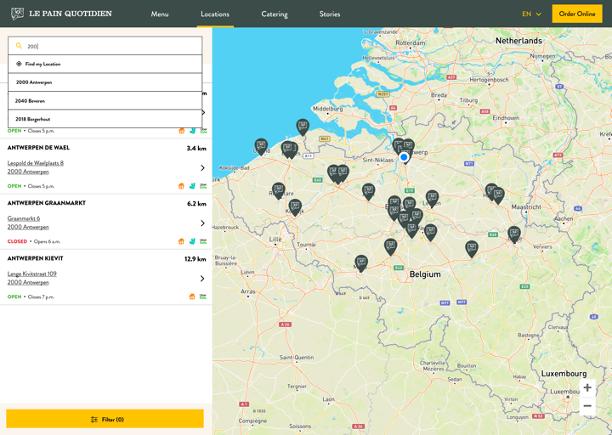This screenshot has height=435, width=612.
Task: Select the easternmost pin of the pair near Maastricht
Action: coord(498,195)
